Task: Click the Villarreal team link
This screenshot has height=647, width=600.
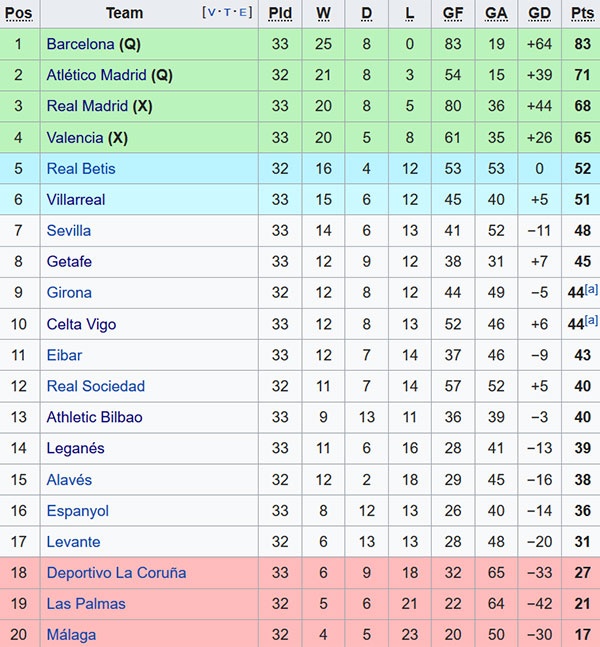Action: click(x=76, y=199)
